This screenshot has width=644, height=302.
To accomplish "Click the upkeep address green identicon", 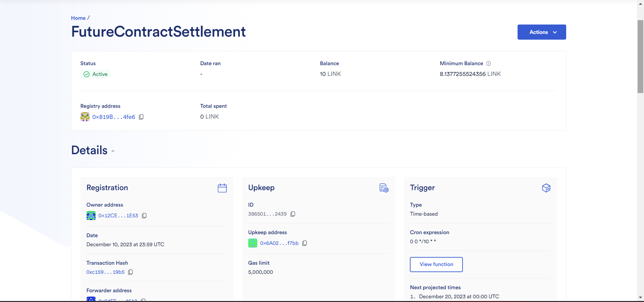I will point(253,243).
